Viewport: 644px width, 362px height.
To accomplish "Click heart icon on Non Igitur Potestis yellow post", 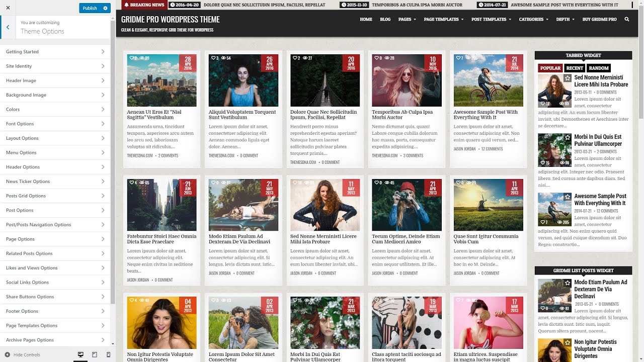I will click(132, 301).
